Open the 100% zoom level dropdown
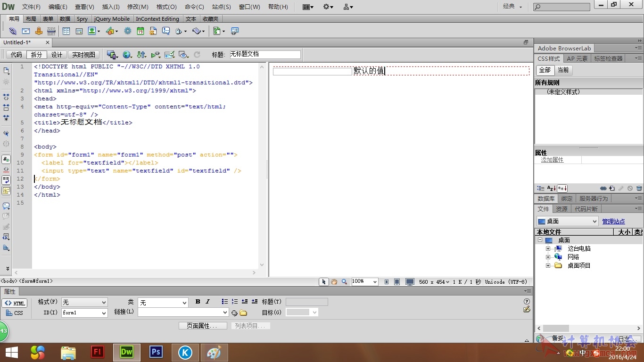 click(x=365, y=281)
